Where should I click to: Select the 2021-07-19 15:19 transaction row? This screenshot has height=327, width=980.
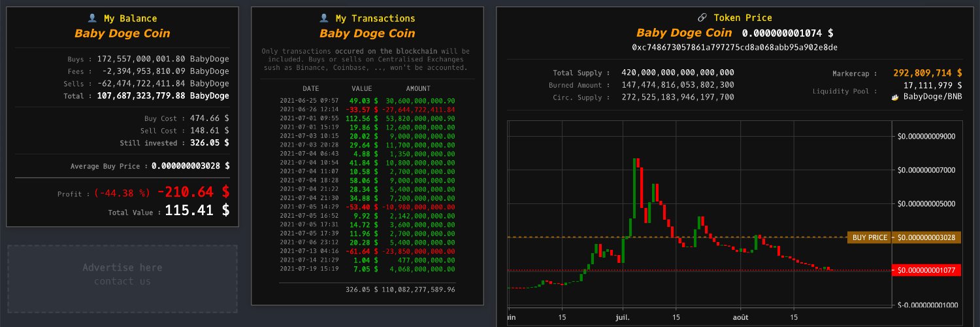point(367,268)
